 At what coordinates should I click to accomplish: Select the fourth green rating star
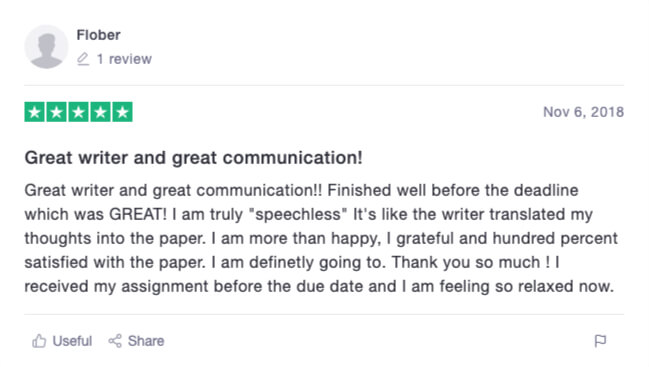pyautogui.click(x=101, y=112)
